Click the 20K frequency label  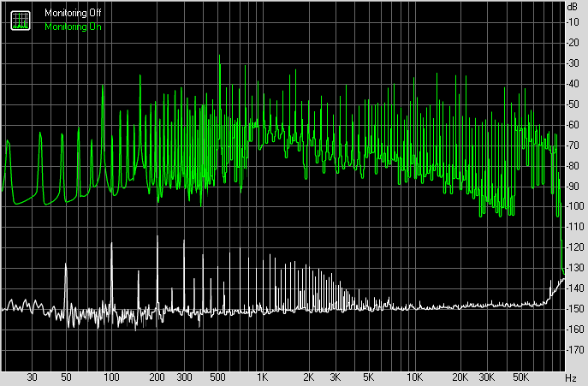point(460,377)
